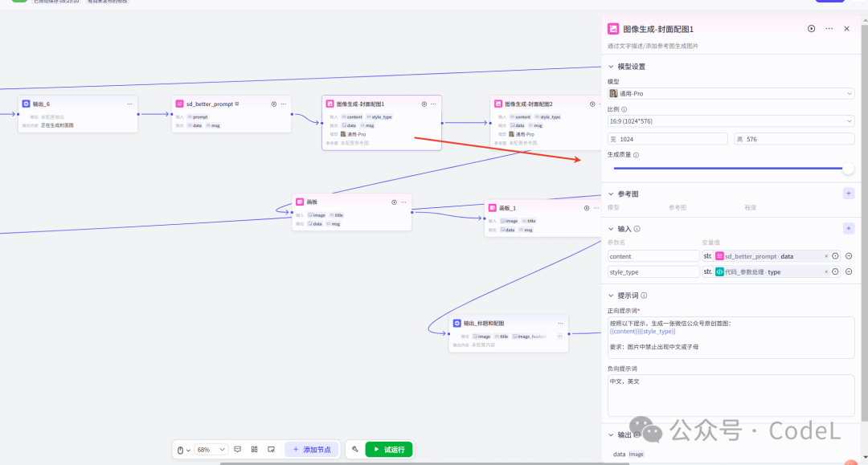
Task: Click the 添加节点 button
Action: coord(312,450)
